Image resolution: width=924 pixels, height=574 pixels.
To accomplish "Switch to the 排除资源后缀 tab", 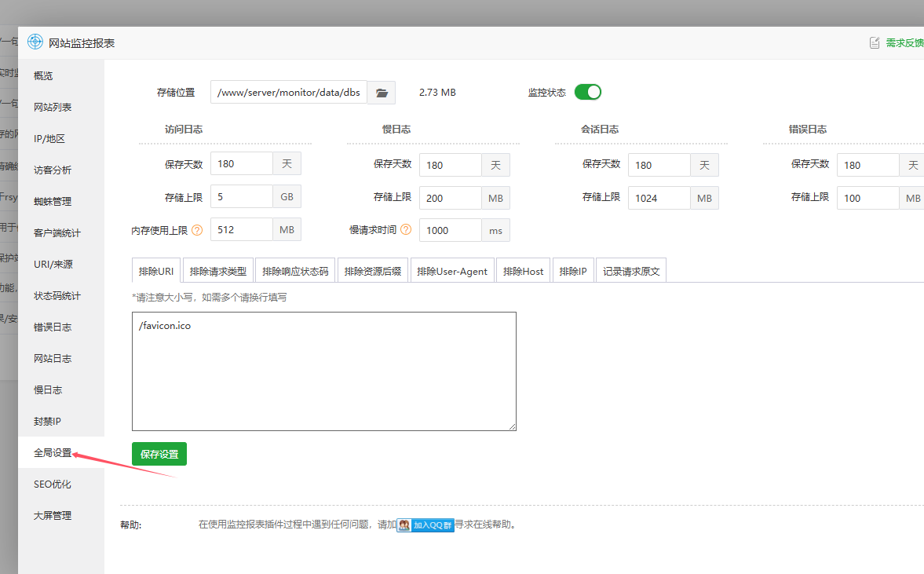I will (372, 270).
